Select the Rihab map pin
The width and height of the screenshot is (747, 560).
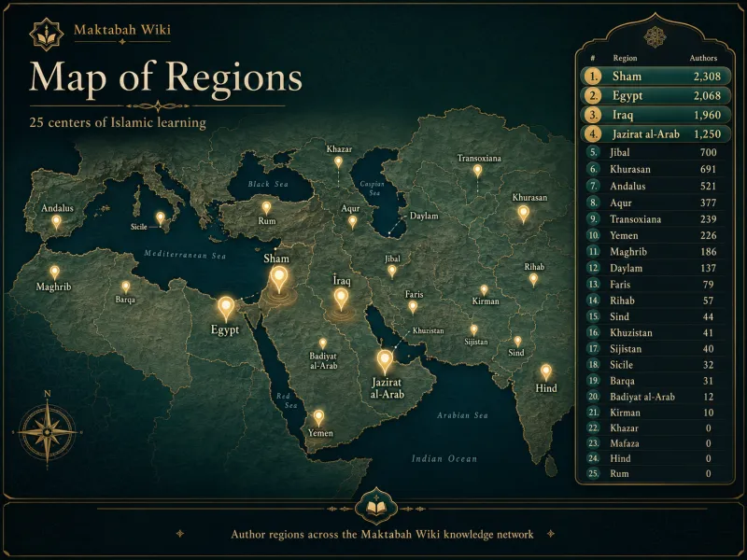(x=533, y=279)
